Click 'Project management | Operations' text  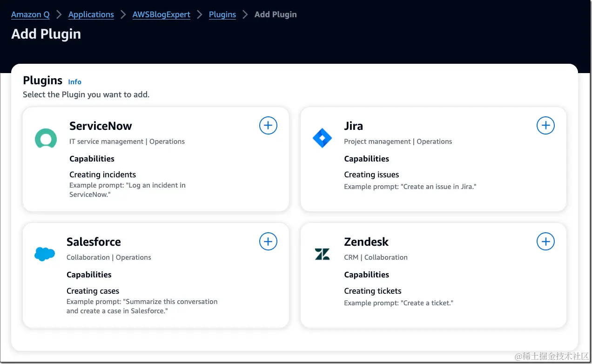pyautogui.click(x=398, y=142)
